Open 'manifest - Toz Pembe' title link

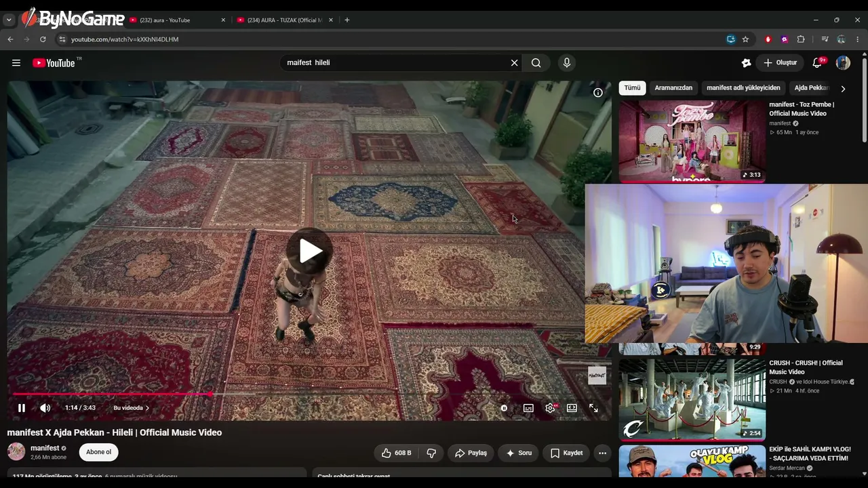tap(802, 109)
